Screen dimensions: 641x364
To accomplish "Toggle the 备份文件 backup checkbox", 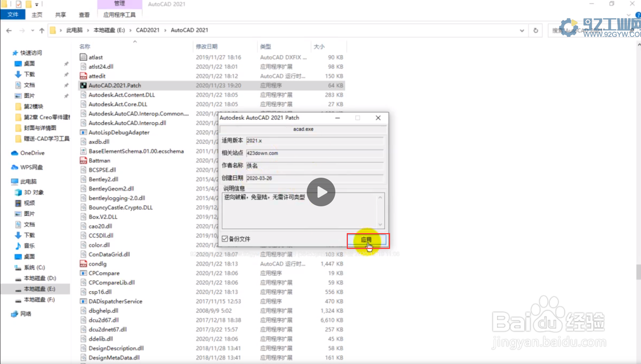I will tap(225, 239).
